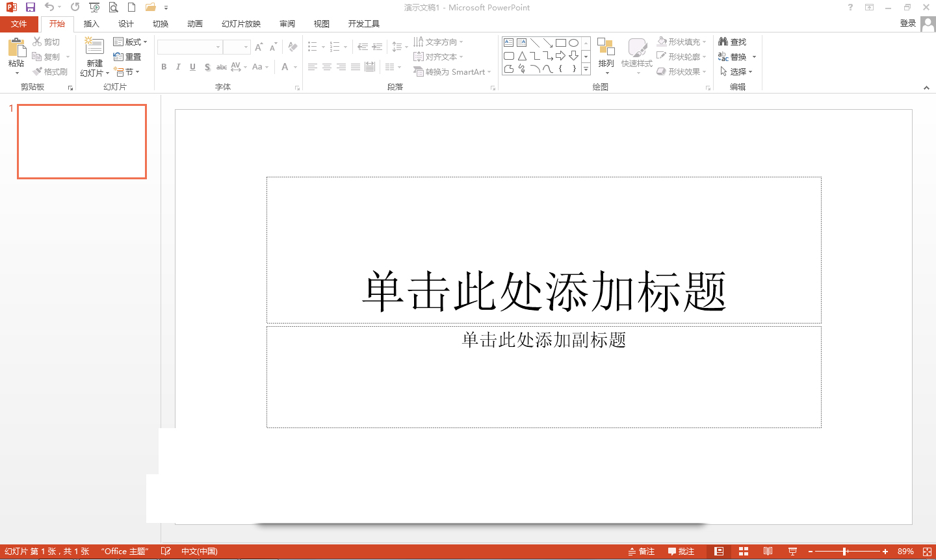Click Notes (备注) in status bar

click(642, 552)
